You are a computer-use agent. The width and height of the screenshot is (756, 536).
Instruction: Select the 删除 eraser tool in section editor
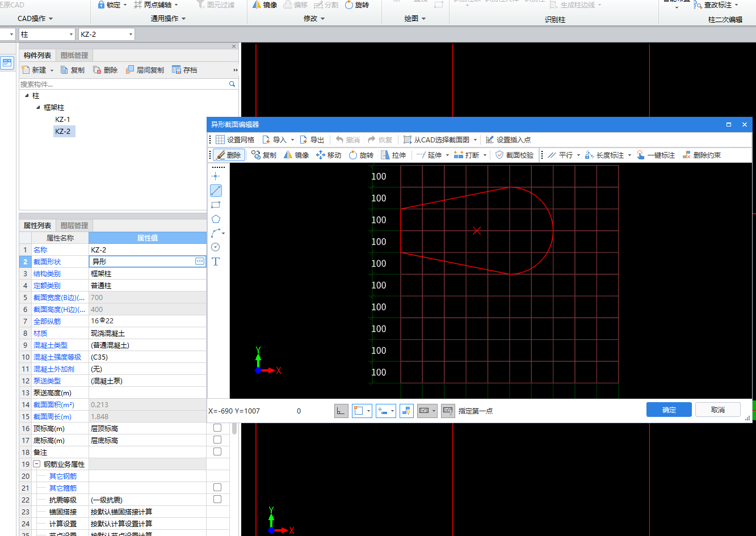click(x=229, y=155)
